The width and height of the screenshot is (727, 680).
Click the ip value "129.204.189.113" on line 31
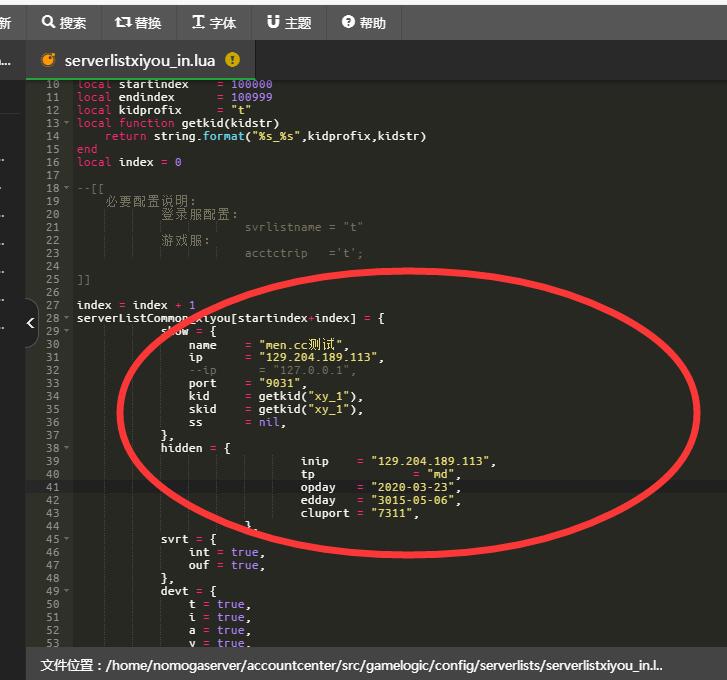pos(318,357)
